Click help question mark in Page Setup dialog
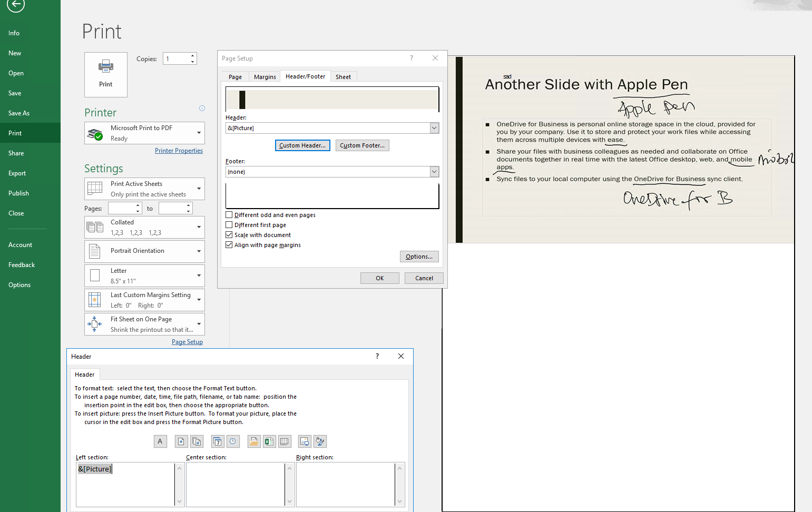Image resolution: width=812 pixels, height=512 pixels. pos(412,58)
